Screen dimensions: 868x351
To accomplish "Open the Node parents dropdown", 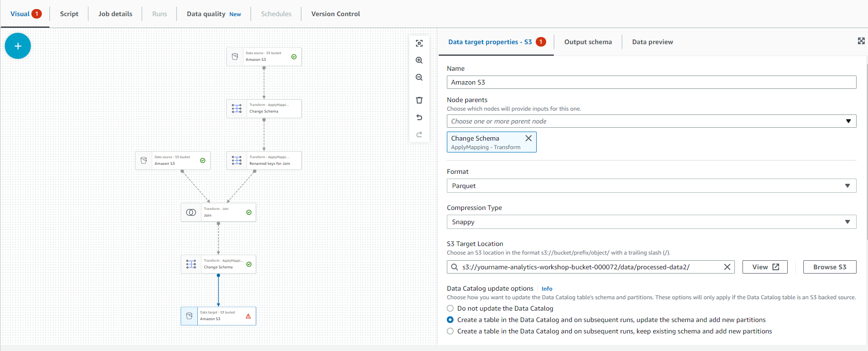I will (x=651, y=121).
